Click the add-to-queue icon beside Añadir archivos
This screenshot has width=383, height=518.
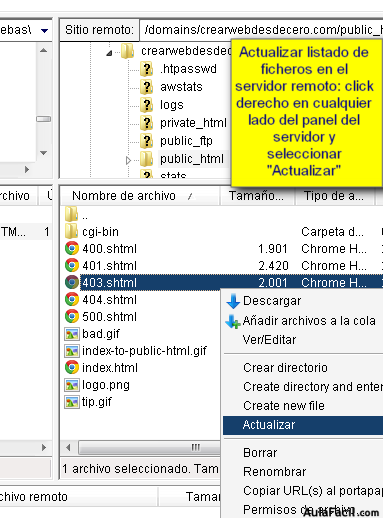point(233,321)
